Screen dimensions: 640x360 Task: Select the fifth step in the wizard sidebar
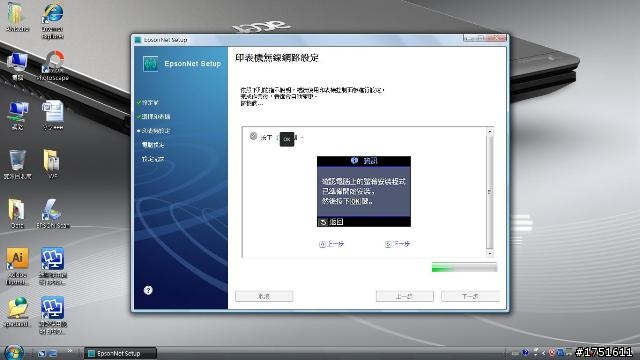click(x=153, y=159)
